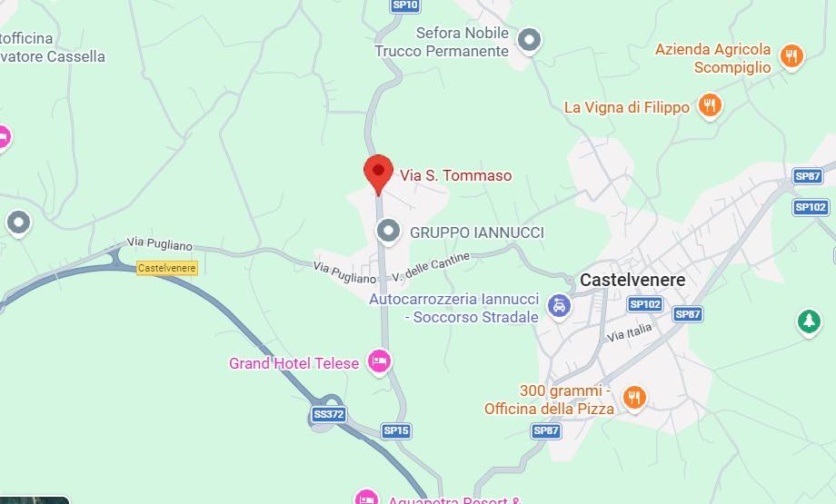
Task: Open the Grand Hotel Telese lodging marker
Action: (x=380, y=362)
